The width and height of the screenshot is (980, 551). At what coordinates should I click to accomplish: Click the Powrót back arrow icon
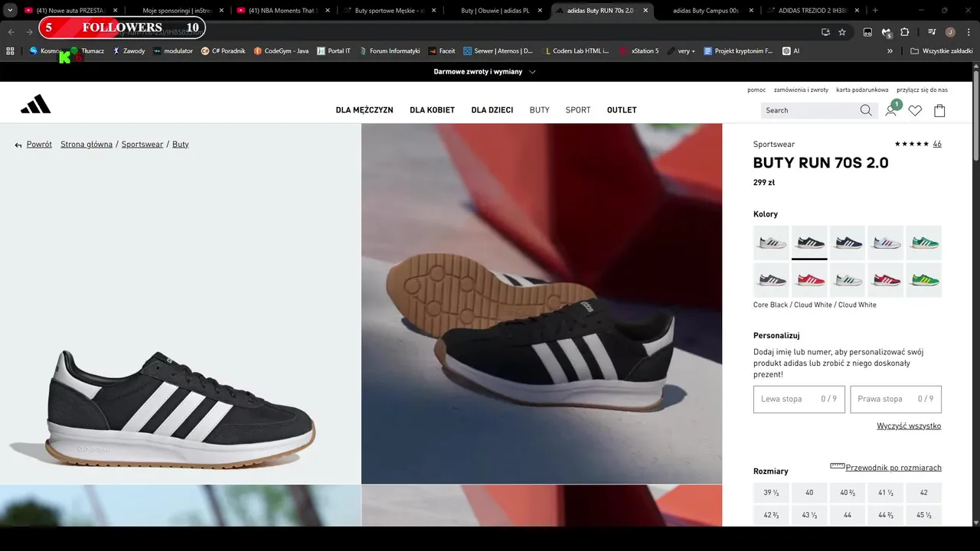pos(18,145)
